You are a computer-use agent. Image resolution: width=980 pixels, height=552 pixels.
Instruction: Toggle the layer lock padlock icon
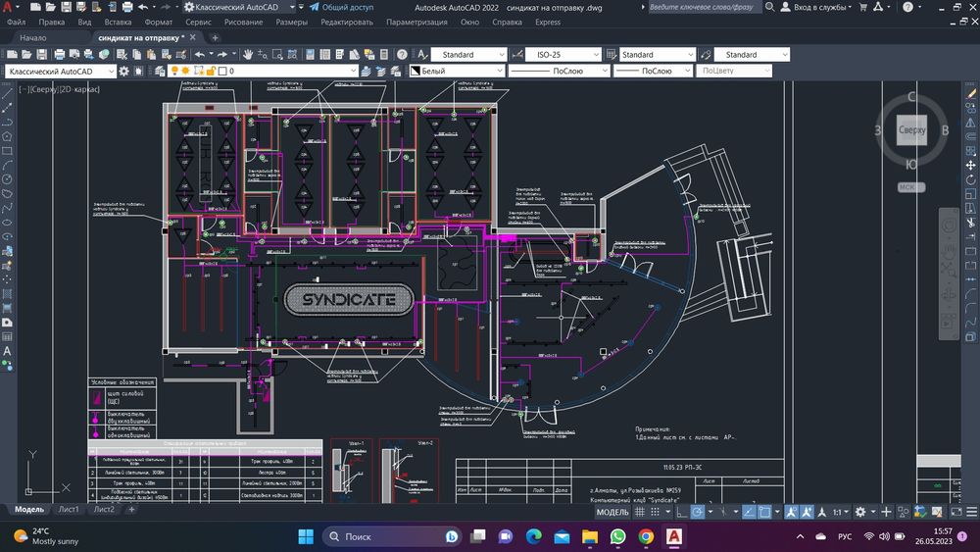click(x=212, y=72)
